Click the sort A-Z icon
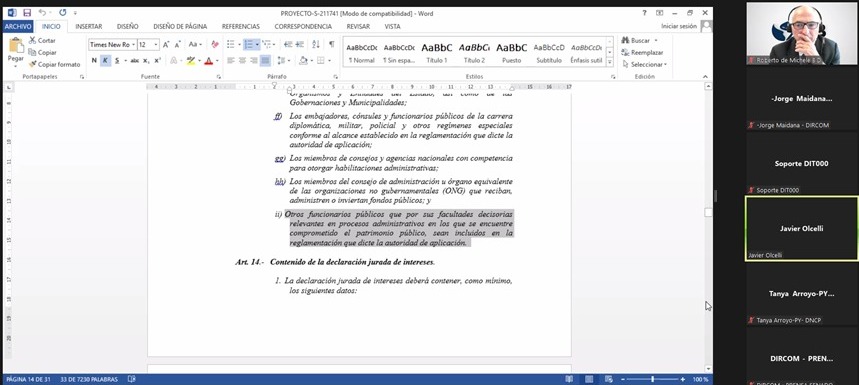Screen dimensions: 859x385 [x=316, y=44]
